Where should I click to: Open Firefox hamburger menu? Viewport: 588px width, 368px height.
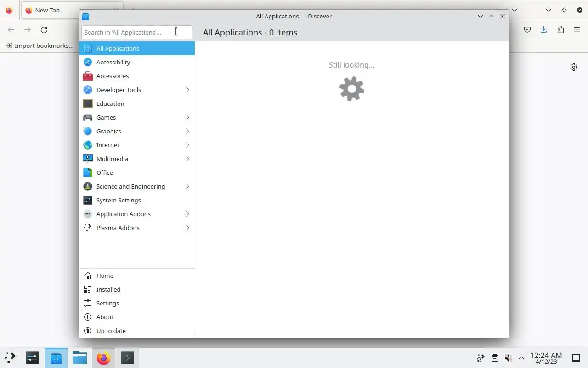click(x=577, y=29)
